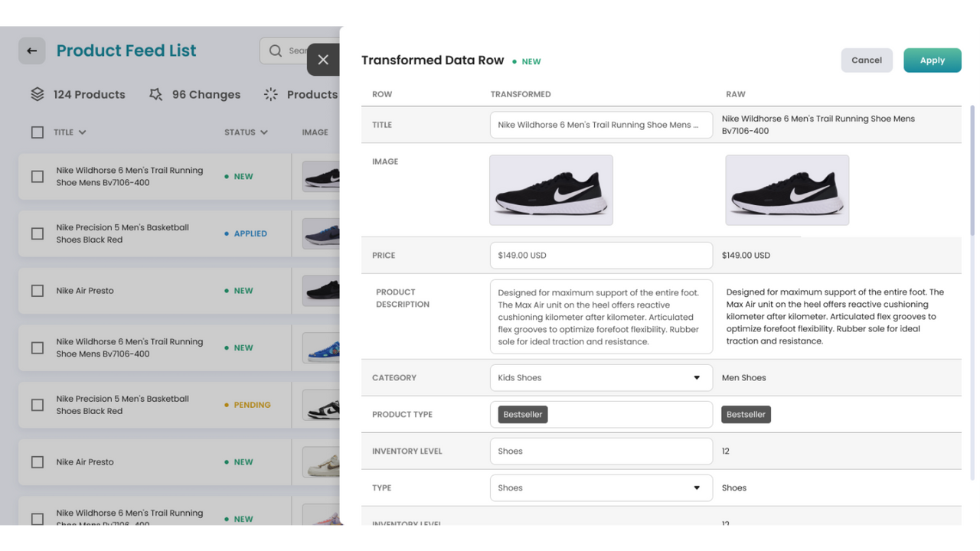Click the Products loading spinner icon

(x=270, y=94)
